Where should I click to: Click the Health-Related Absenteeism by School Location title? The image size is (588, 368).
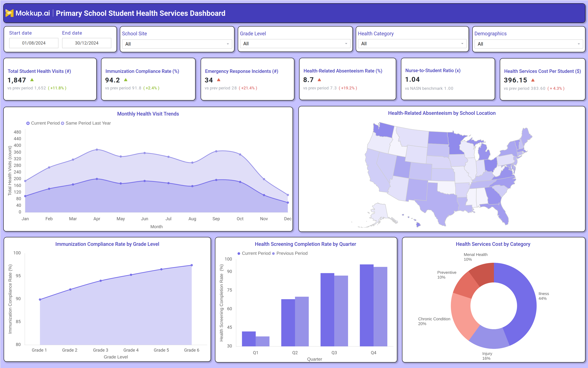point(442,113)
